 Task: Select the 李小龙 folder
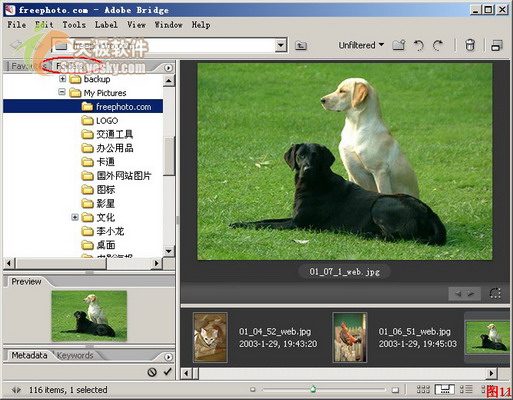point(103,231)
